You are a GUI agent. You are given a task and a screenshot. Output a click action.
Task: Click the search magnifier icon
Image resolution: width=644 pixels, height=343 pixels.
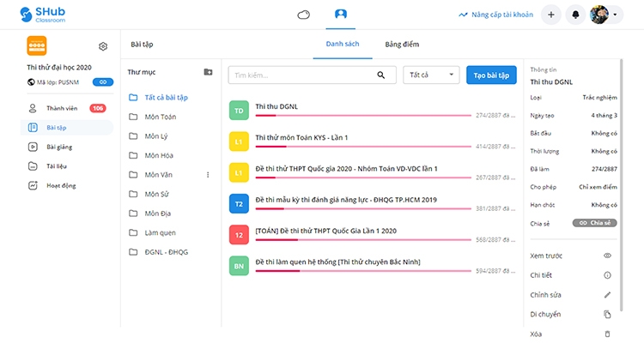381,75
